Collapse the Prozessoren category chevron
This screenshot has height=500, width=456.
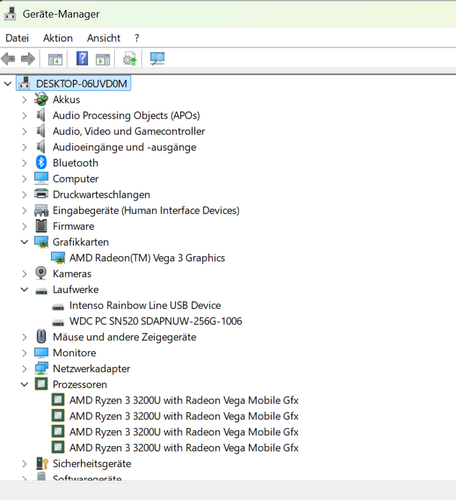(x=24, y=385)
